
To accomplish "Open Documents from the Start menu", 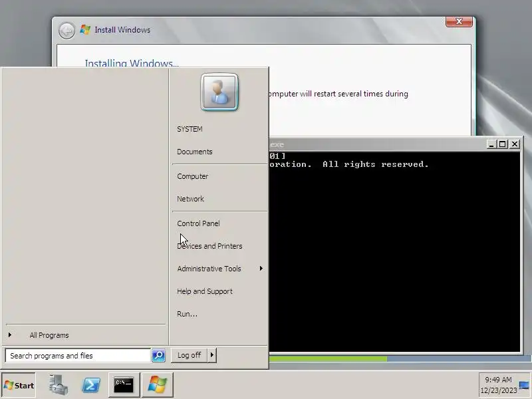I will click(195, 152).
